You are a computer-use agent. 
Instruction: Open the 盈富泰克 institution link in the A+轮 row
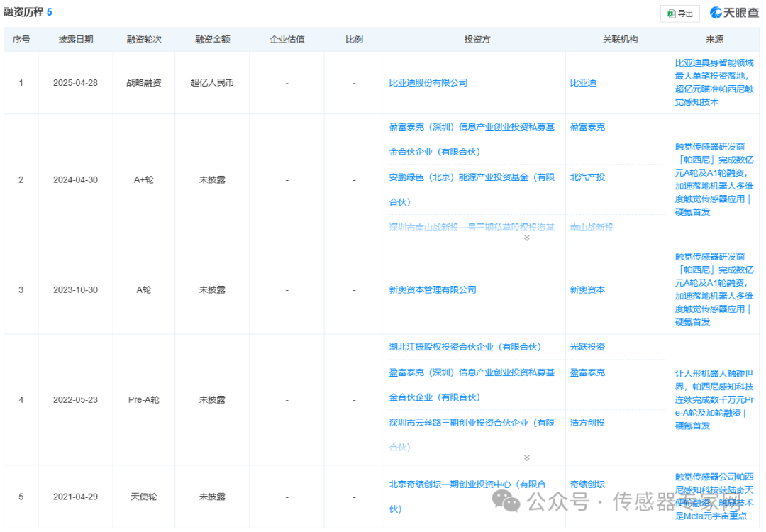point(587,127)
